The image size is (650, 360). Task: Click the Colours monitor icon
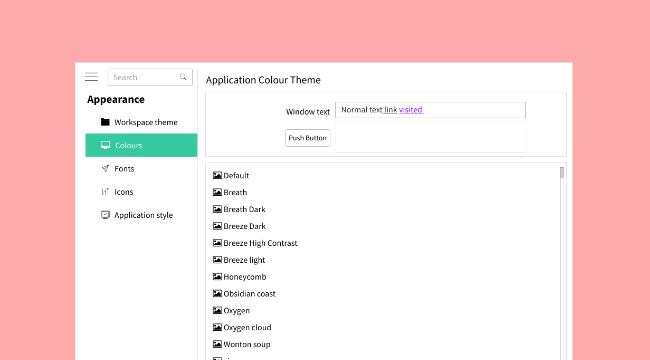click(105, 145)
